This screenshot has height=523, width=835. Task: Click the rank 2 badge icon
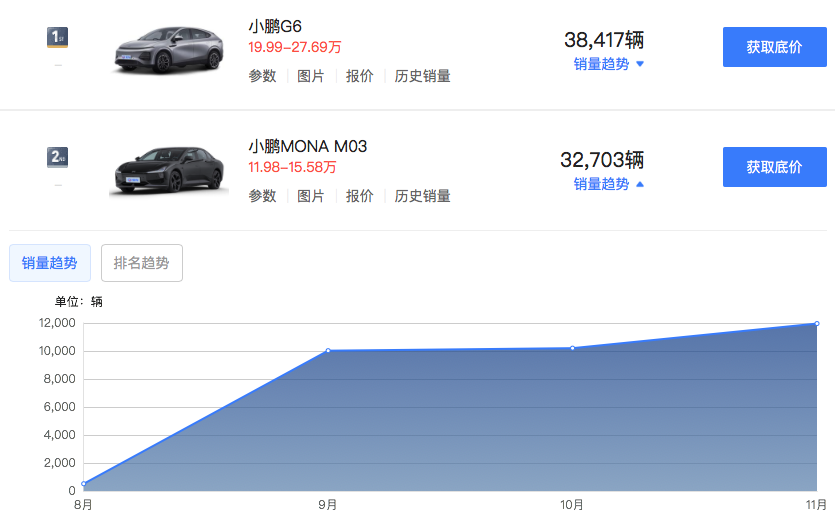tap(57, 157)
